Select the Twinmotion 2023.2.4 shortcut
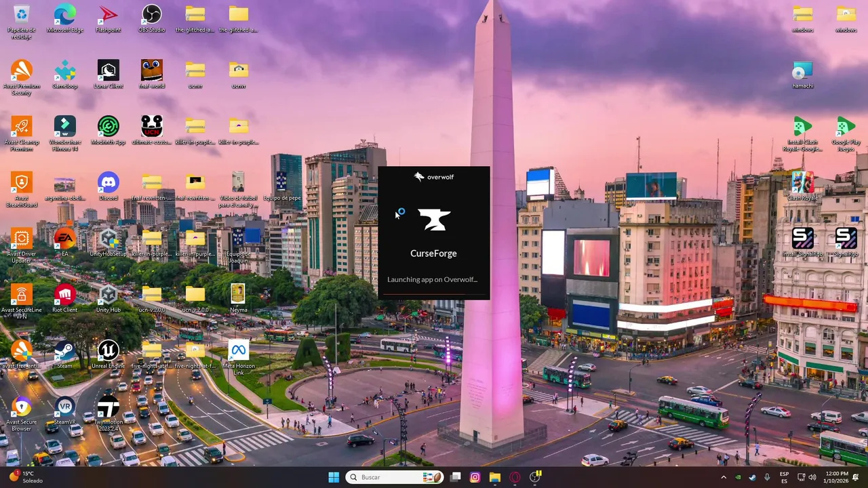 [108, 415]
